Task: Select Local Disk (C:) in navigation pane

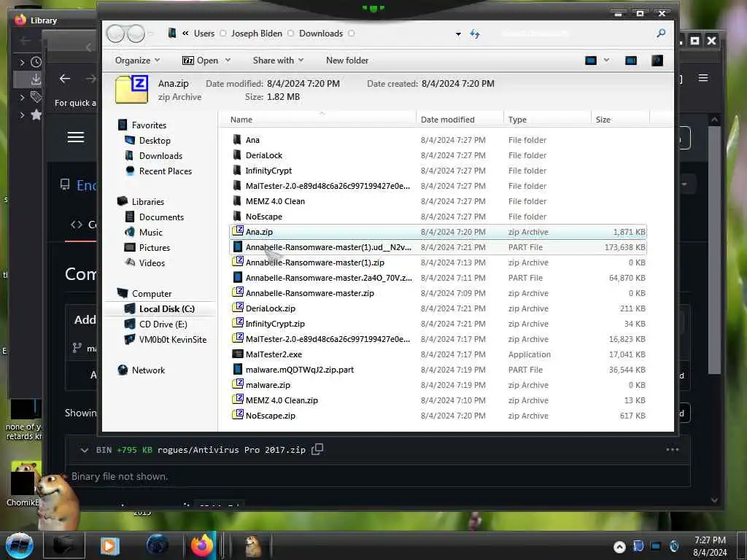Action: (167, 309)
